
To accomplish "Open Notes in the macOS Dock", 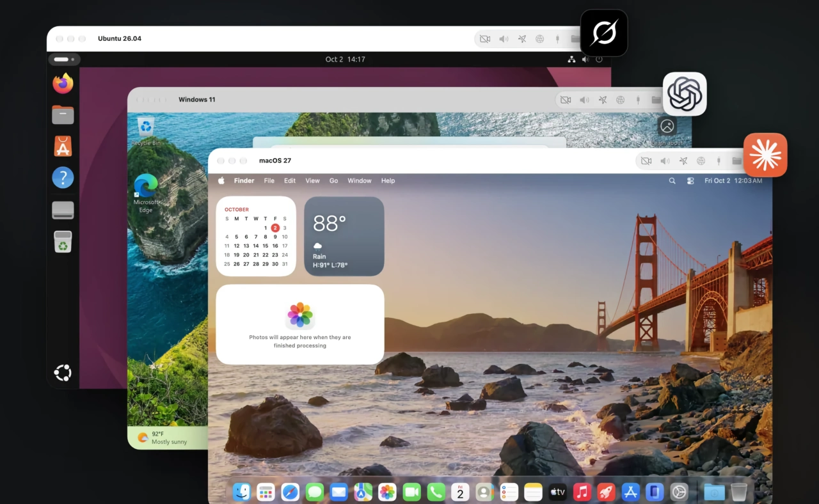I will coord(533,491).
